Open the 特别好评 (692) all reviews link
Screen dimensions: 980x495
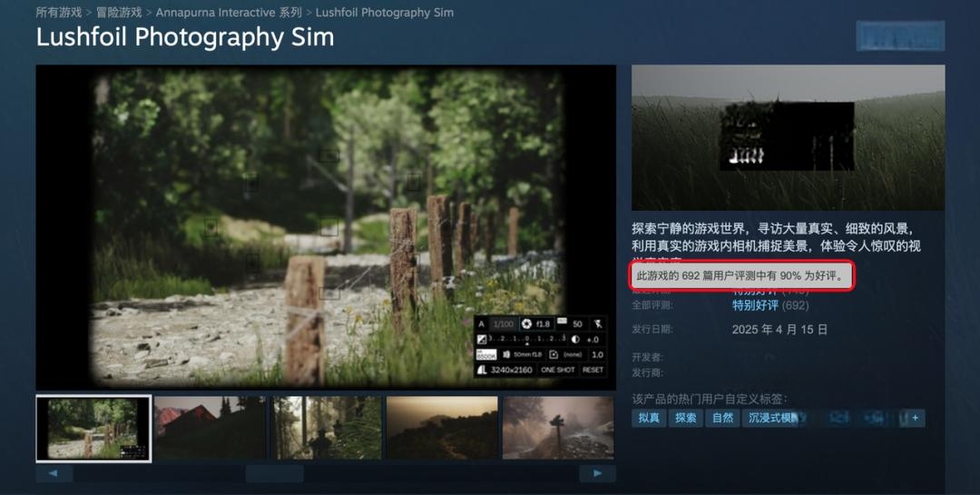[x=770, y=305]
